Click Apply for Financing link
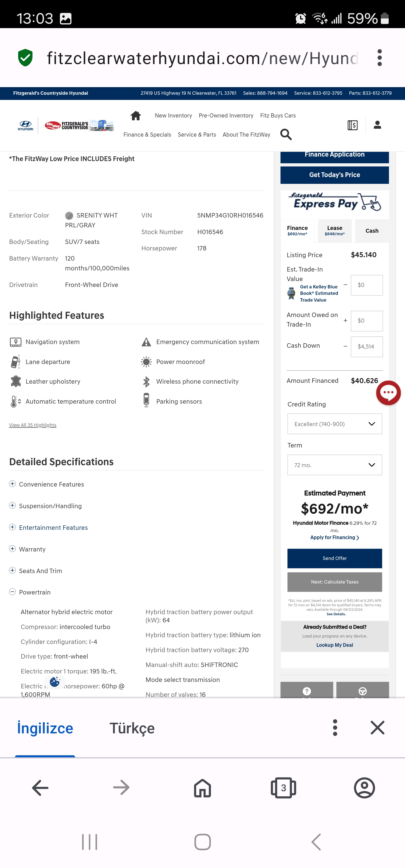The height and width of the screenshot is (868, 405). pos(334,537)
